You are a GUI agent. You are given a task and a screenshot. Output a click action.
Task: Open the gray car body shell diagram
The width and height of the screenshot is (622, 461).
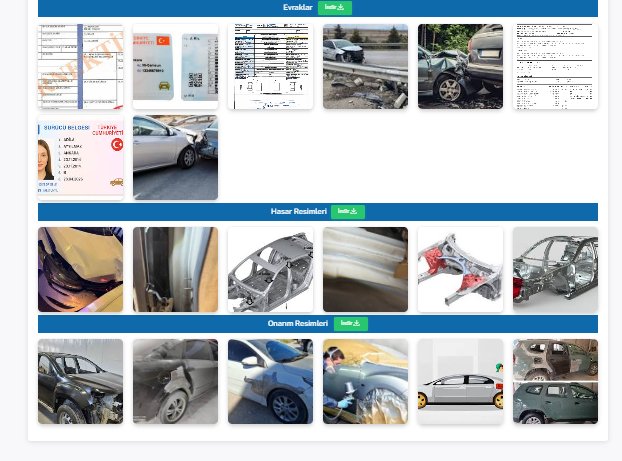[x=270, y=269]
